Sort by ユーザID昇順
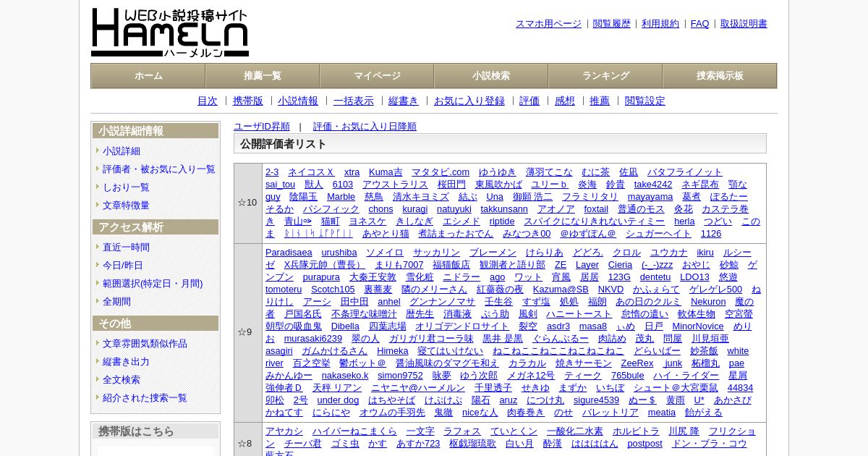Viewport: 868px width, 456px height. (262, 127)
